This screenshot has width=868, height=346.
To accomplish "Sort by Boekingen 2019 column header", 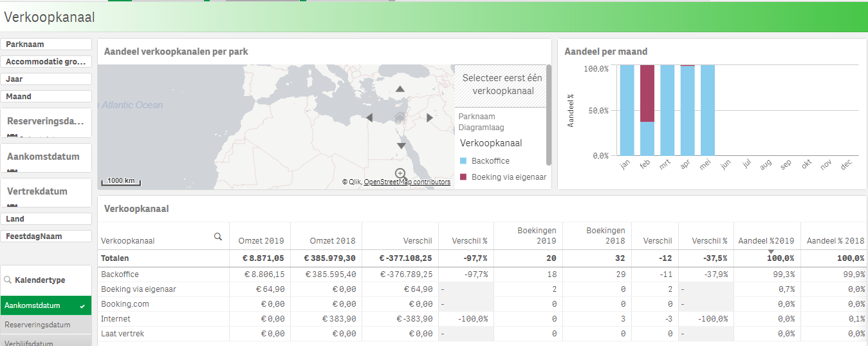I will [x=537, y=235].
